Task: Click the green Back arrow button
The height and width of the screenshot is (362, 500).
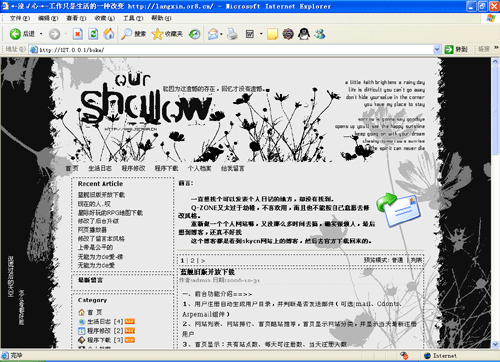Action: coord(15,34)
